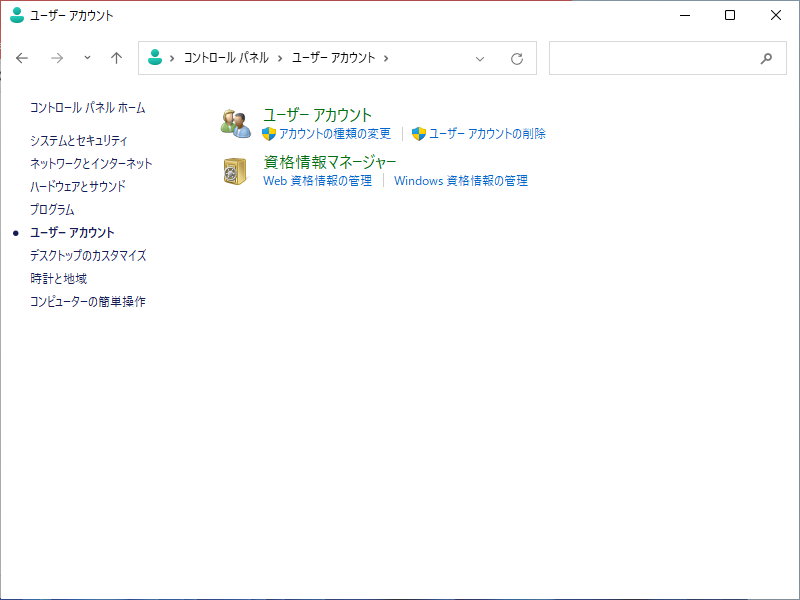Go up one level with the up arrow
Screen dimensions: 800x600
click(116, 58)
